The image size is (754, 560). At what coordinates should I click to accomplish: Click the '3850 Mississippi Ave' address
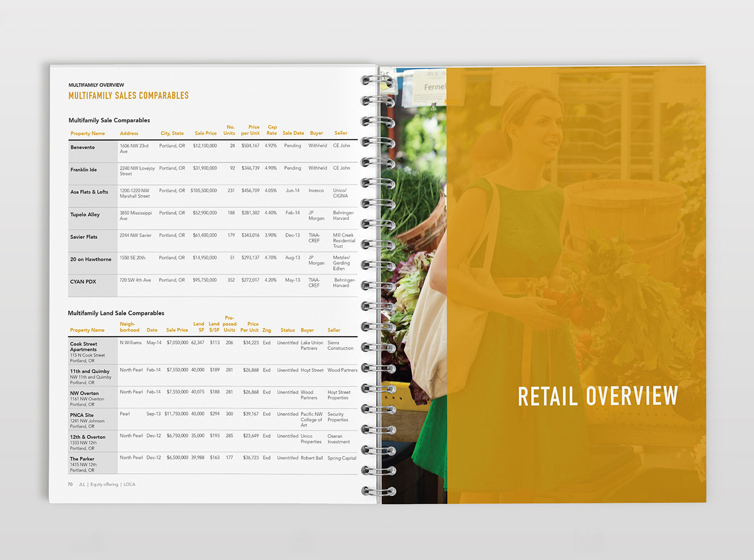(136, 216)
